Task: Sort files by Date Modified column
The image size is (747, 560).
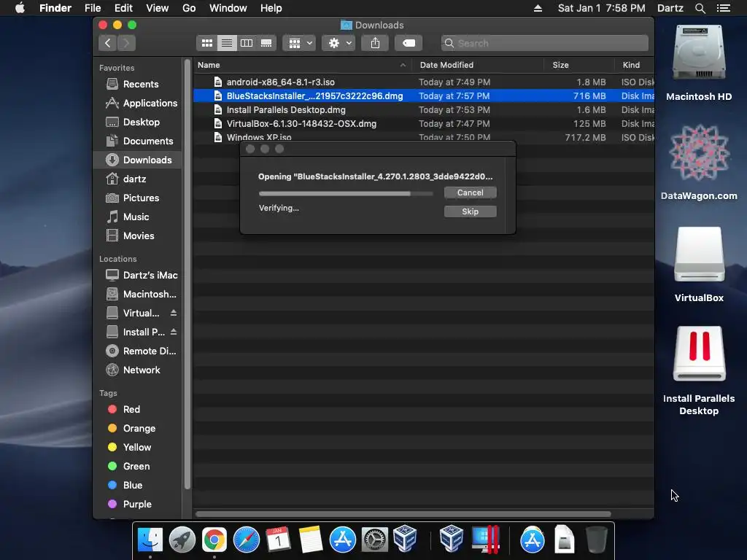Action: pyautogui.click(x=477, y=65)
